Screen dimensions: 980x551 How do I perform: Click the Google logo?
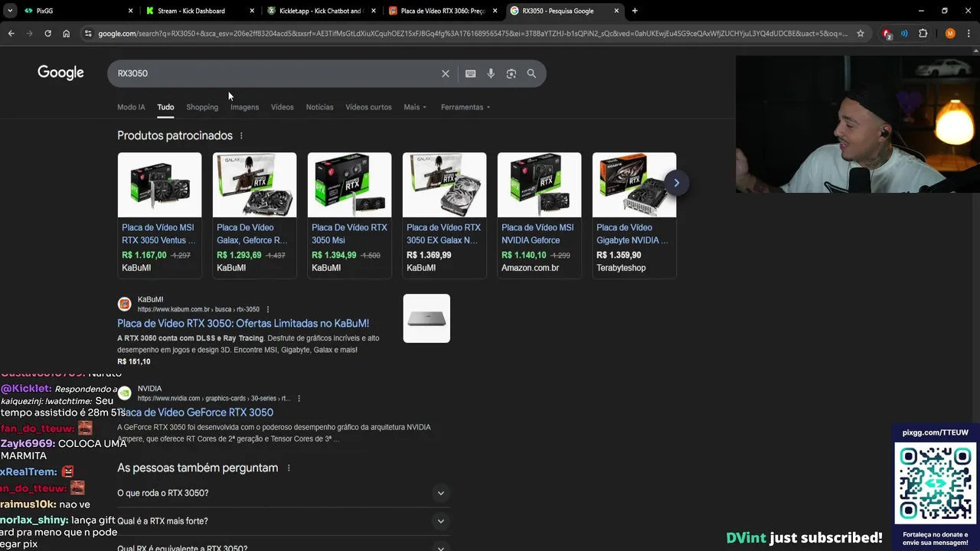(60, 73)
